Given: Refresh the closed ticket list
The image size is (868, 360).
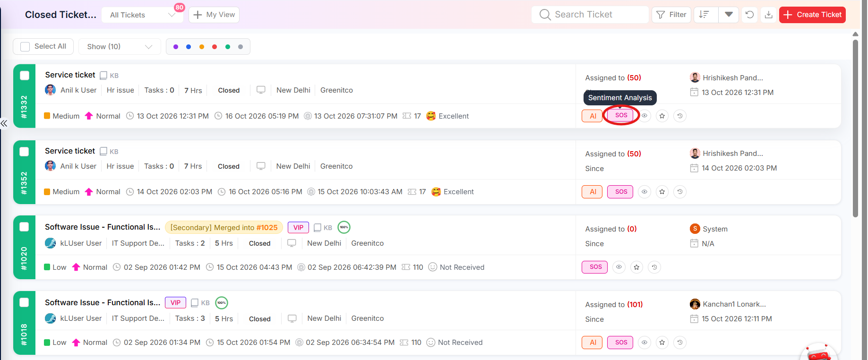Looking at the screenshot, I should coord(749,15).
